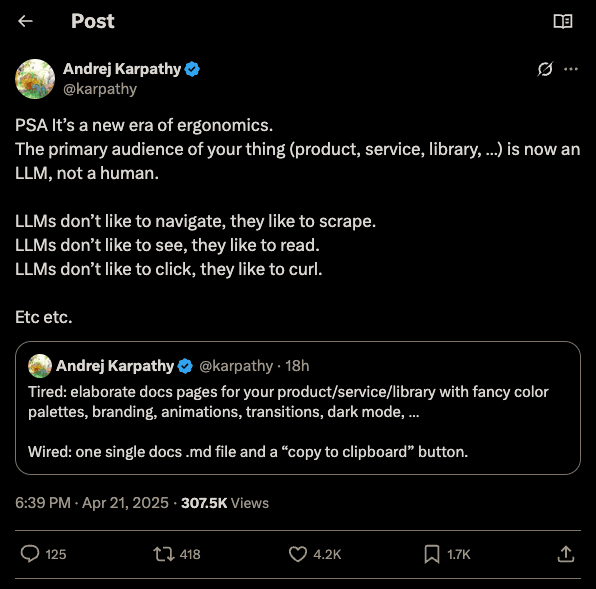596x589 pixels.
Task: Click verified badge in quoted post
Action: [x=185, y=366]
